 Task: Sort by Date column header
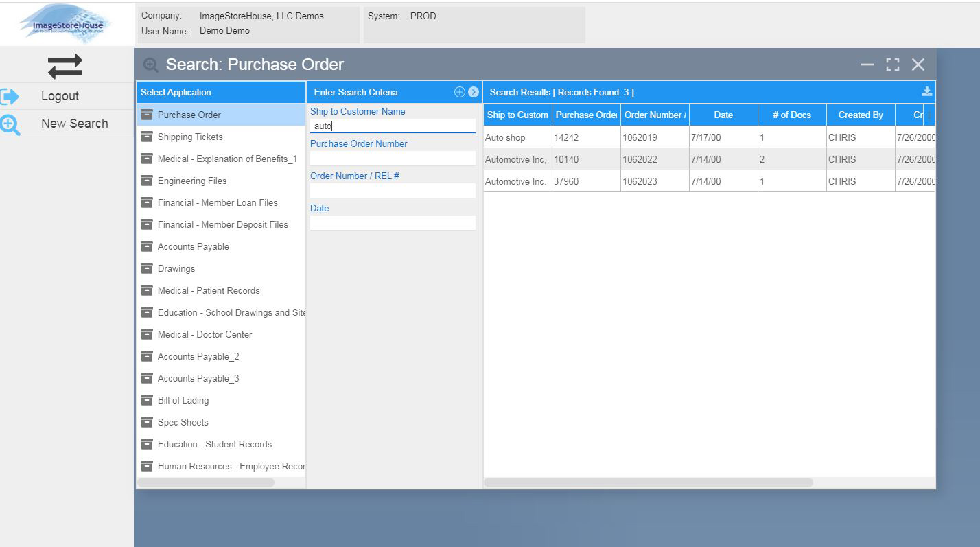[x=723, y=115]
